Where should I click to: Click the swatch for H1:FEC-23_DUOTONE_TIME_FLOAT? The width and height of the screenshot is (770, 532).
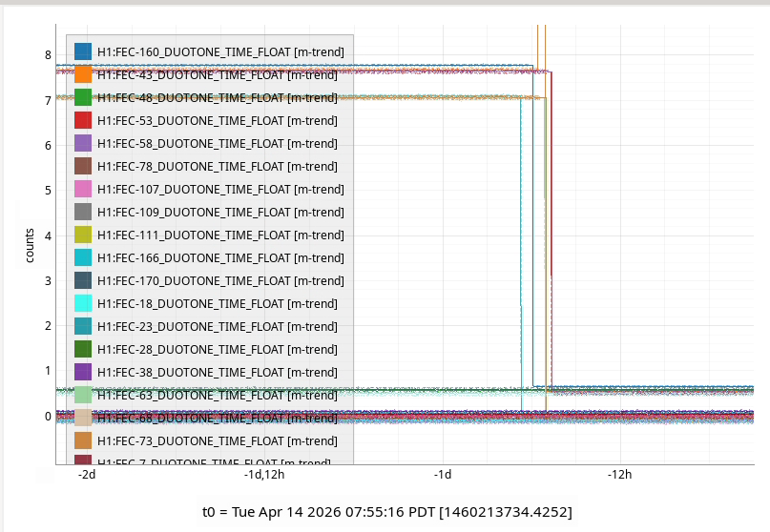coord(83,326)
